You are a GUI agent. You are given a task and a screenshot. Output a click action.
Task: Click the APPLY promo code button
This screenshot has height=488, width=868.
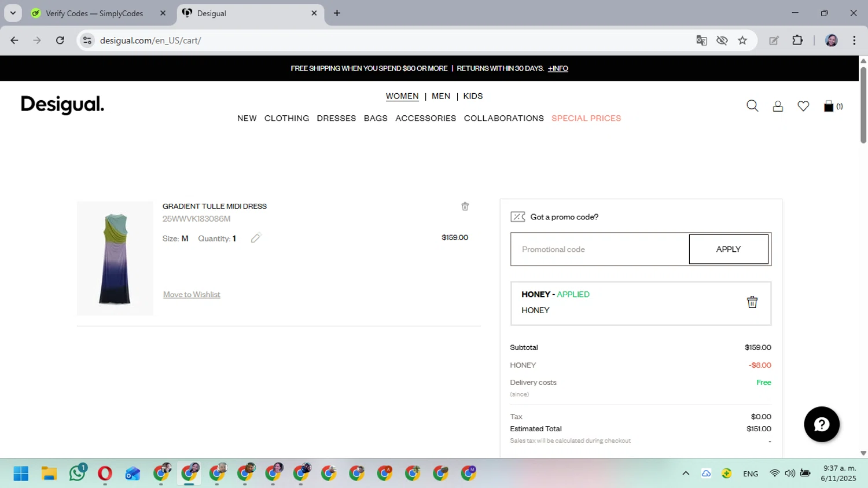(729, 249)
